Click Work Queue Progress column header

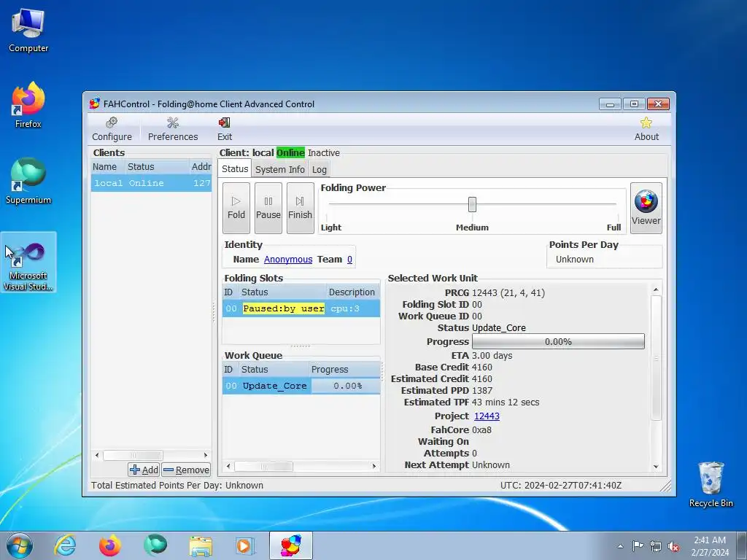[x=344, y=370]
